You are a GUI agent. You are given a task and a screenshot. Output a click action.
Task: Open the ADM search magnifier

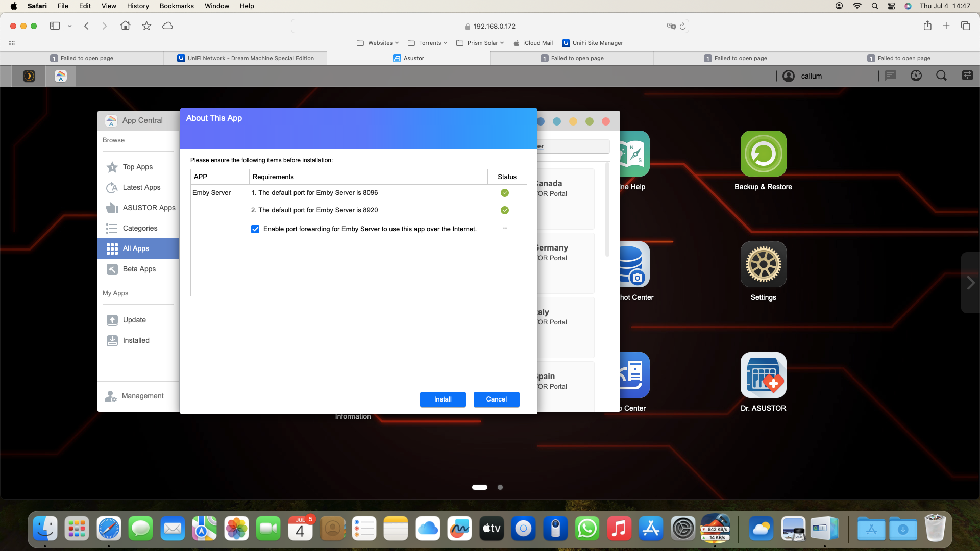941,76
